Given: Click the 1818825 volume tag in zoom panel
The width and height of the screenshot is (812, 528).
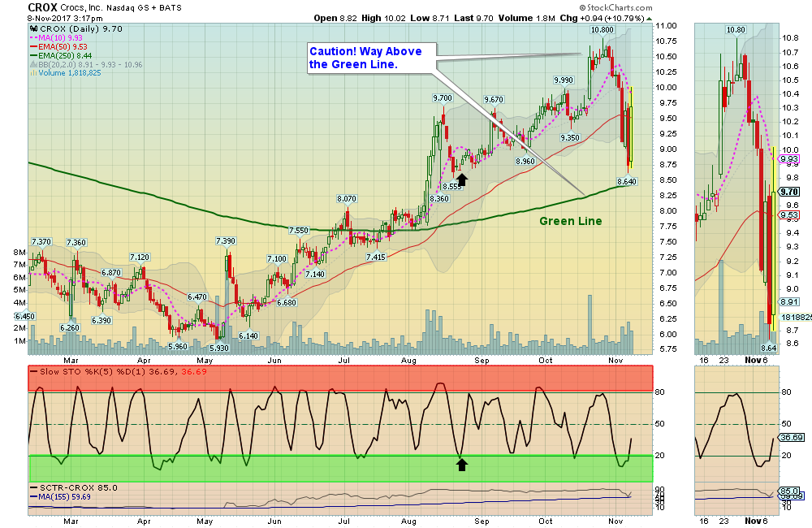Looking at the screenshot, I should coord(796,317).
